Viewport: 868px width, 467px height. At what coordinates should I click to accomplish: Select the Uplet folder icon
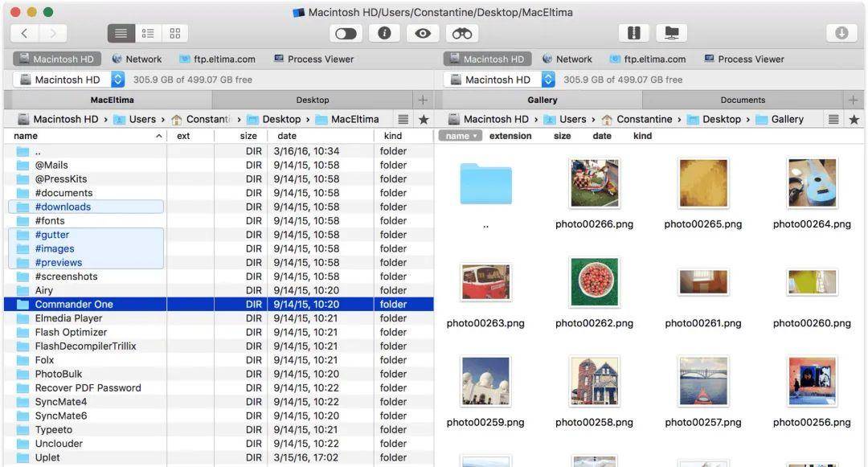(x=23, y=457)
